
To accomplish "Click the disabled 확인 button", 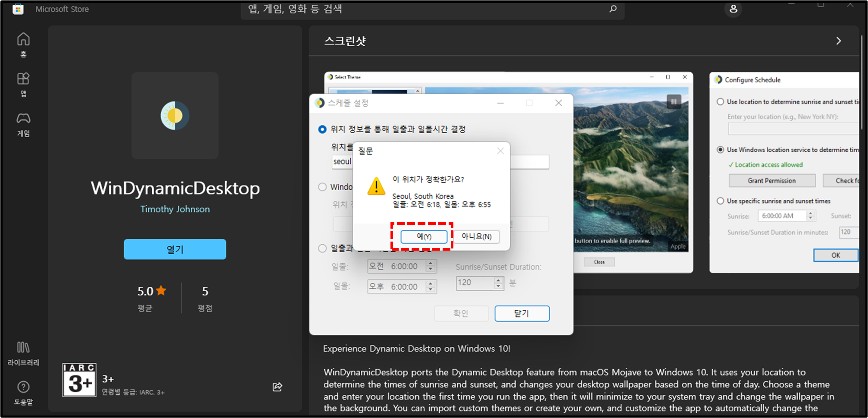I will (461, 313).
